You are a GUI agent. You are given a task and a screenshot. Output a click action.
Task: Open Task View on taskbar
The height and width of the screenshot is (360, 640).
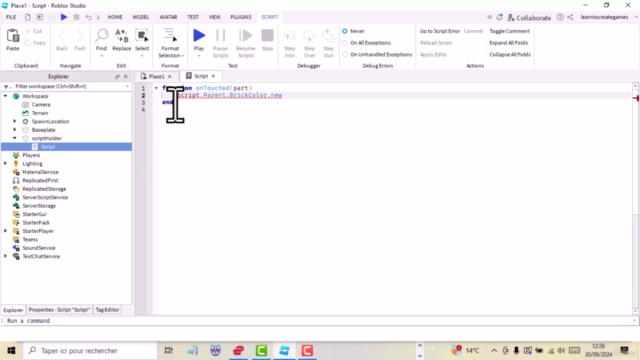pos(168,351)
